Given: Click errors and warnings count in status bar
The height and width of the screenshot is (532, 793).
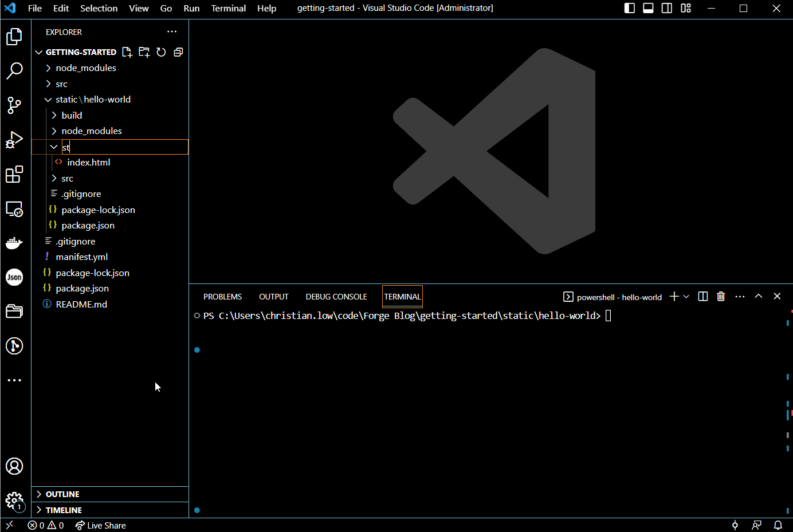Looking at the screenshot, I should (46, 525).
